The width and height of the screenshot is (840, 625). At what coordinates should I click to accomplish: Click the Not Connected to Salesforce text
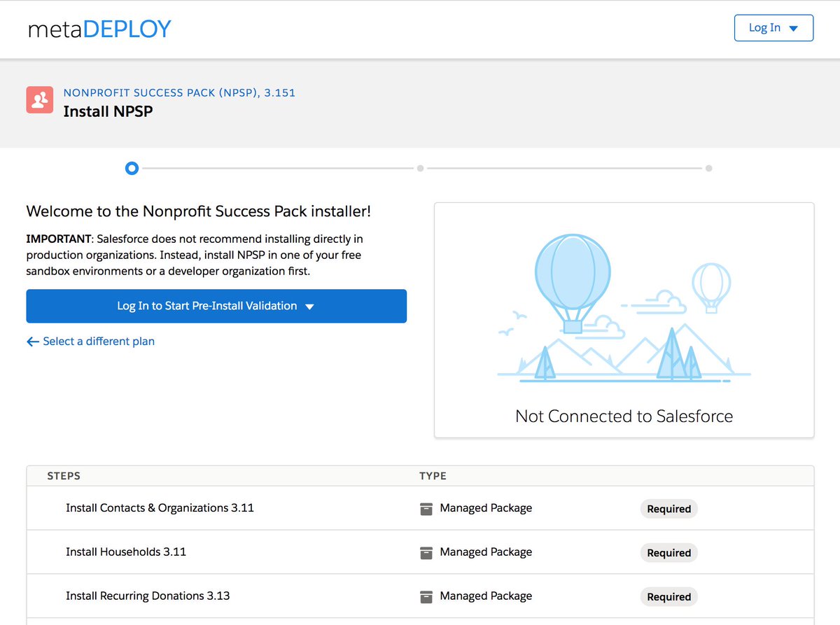click(x=624, y=416)
